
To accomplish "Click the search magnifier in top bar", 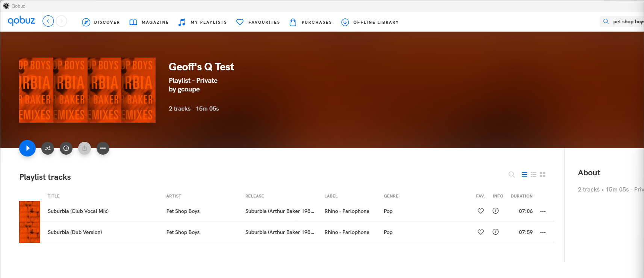I will 606,21.
